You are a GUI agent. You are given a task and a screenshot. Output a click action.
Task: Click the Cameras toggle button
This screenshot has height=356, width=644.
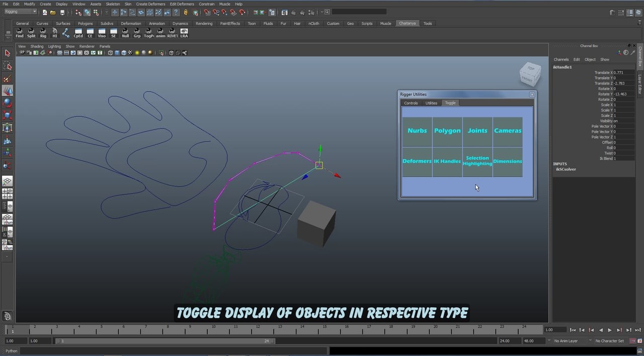click(x=507, y=130)
